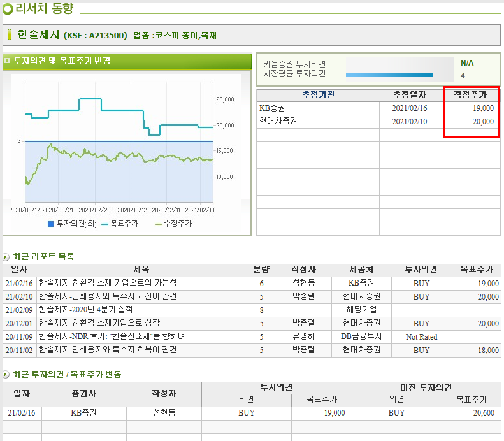Click the 21/02/16 date in report list

(19, 284)
